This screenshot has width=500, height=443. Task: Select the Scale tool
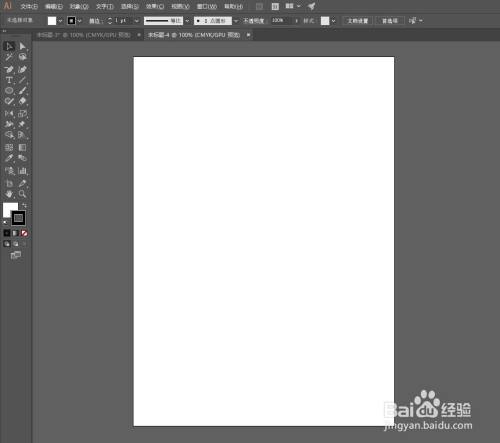pos(22,114)
